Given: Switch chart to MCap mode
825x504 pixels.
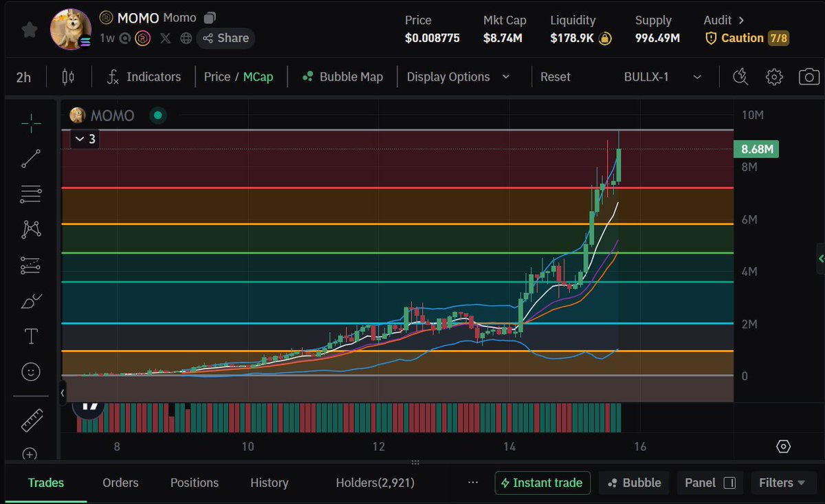Looking at the screenshot, I should (258, 77).
